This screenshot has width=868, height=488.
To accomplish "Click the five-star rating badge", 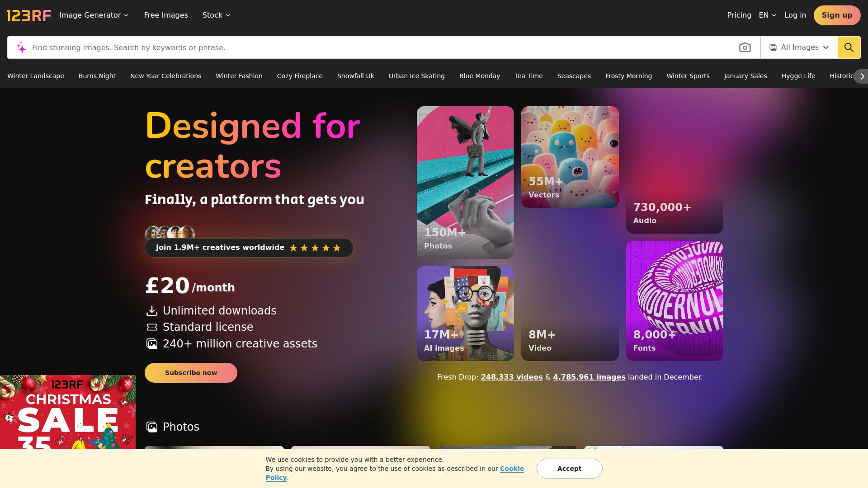I will click(x=315, y=248).
